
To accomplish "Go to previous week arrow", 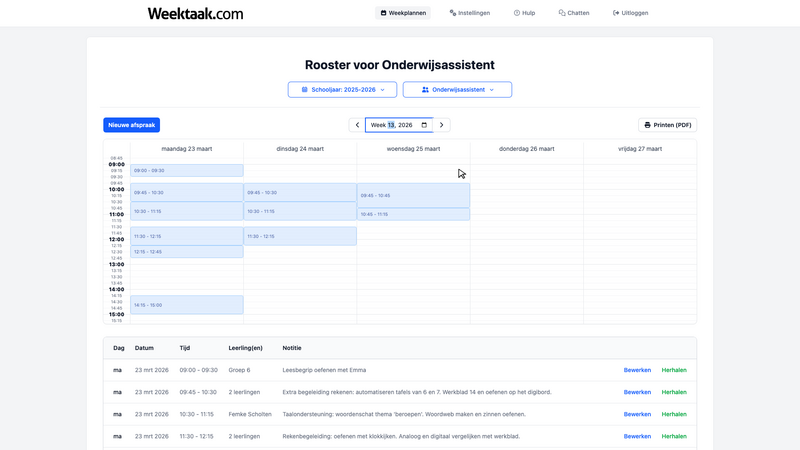I will coord(357,125).
